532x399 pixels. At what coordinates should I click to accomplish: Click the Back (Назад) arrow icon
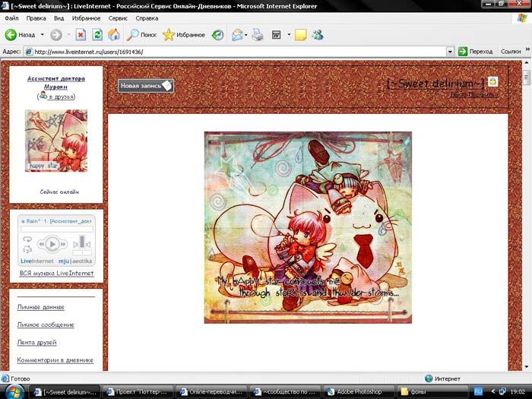point(11,35)
